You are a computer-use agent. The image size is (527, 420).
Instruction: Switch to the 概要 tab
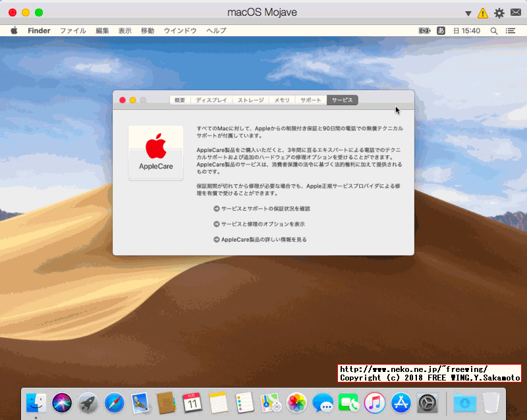click(180, 100)
